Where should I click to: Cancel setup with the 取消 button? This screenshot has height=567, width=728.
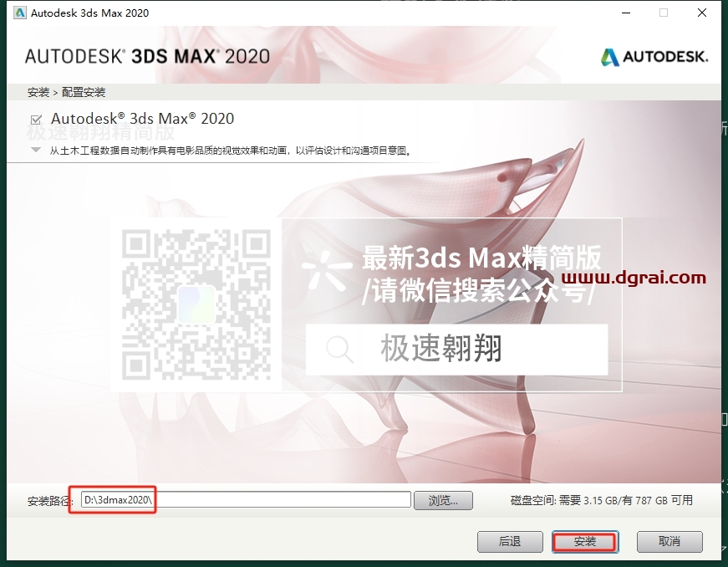[669, 541]
